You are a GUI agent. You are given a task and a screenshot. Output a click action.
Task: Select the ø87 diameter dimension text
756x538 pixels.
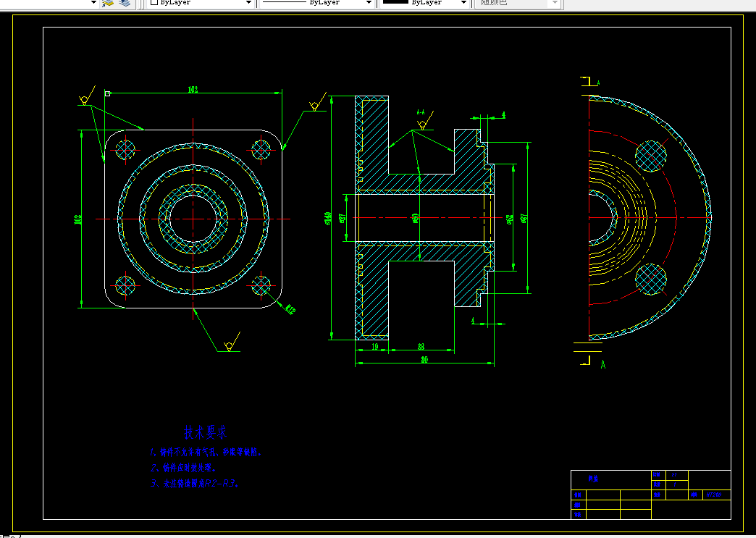[x=524, y=219]
